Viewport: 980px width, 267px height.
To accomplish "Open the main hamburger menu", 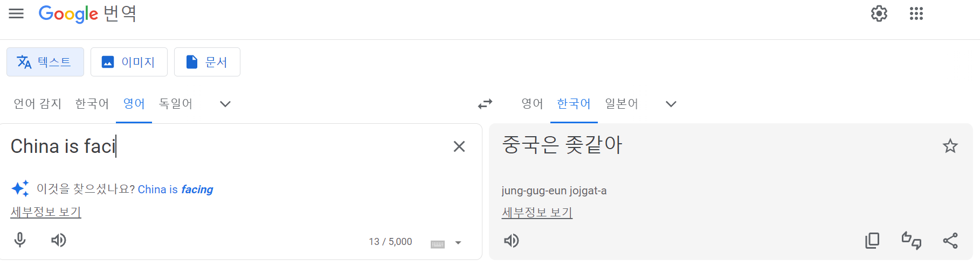I will [x=16, y=13].
